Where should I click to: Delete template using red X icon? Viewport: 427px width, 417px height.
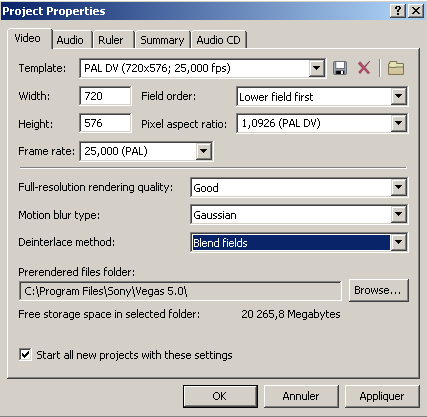[364, 68]
